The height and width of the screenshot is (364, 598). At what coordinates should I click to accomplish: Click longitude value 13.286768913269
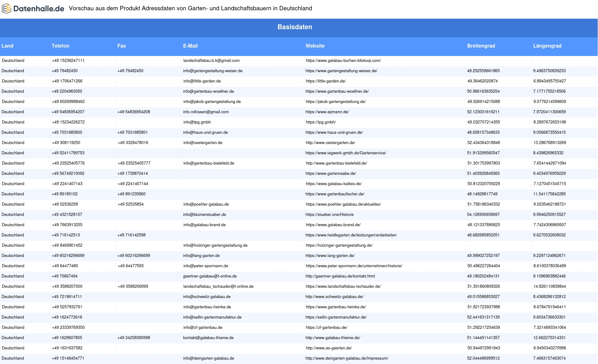[550, 143]
